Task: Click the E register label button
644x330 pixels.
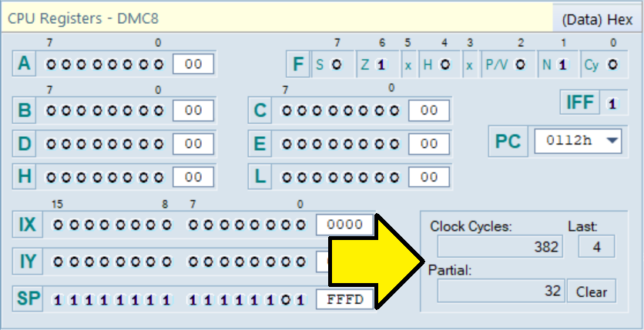Action: 260,144
